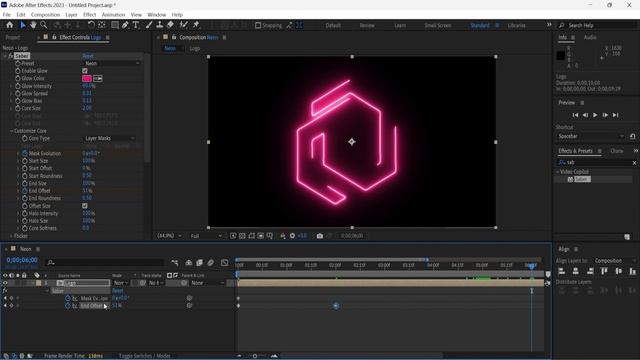The width and height of the screenshot is (640, 360).
Task: Switch to the Default workspace
Action: [x=333, y=25]
